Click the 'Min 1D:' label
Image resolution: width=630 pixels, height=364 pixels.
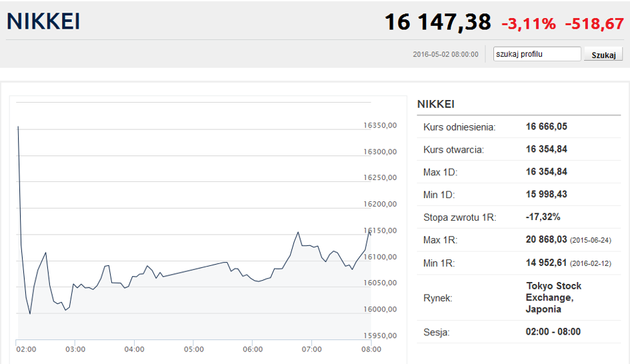[439, 195]
